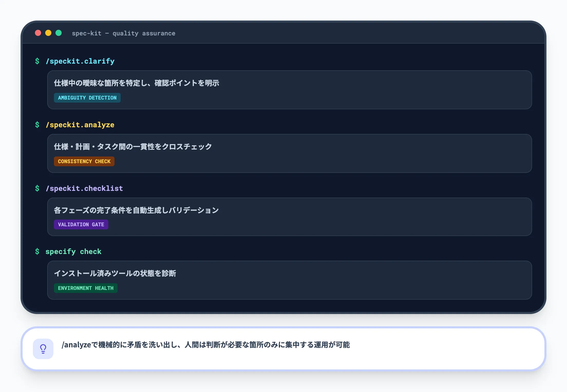Select the /speckit.checklist command
This screenshot has height=392, width=567.
click(x=84, y=189)
